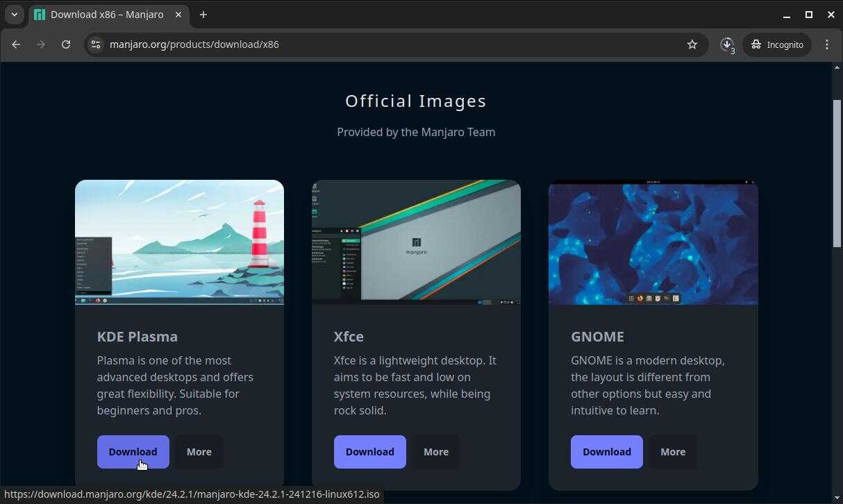Click the browser forward arrow

(41, 44)
